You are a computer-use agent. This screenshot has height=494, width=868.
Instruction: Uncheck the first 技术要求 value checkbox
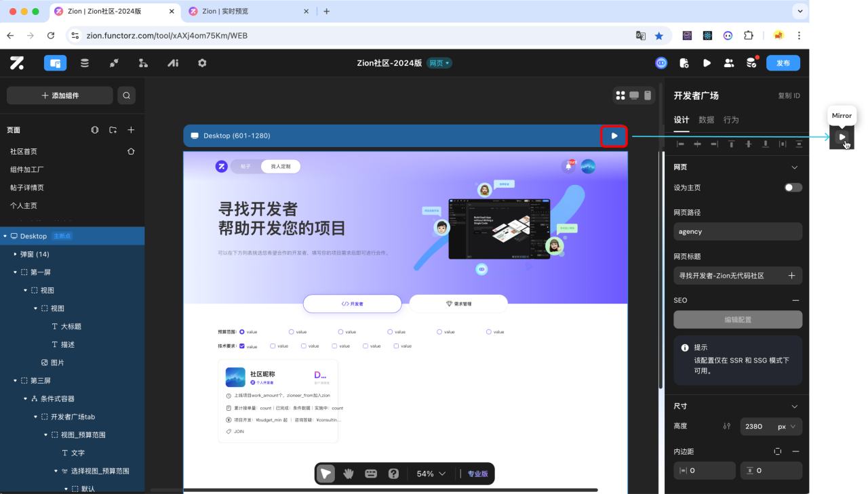pyautogui.click(x=241, y=346)
